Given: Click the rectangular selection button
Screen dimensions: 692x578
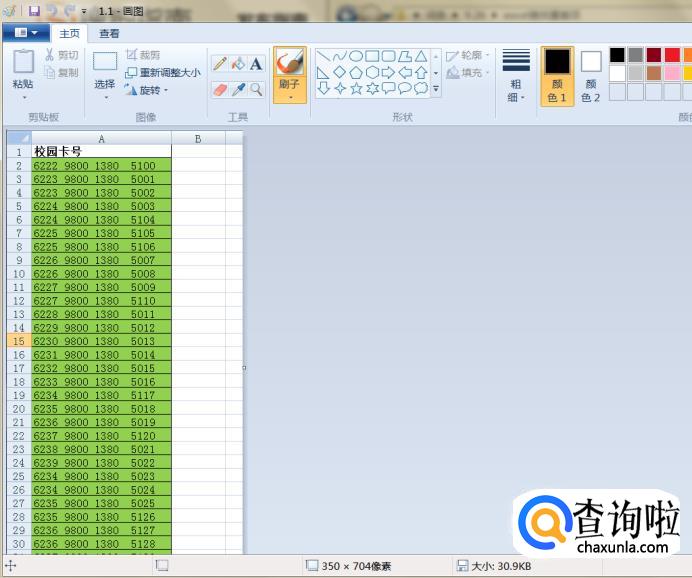Looking at the screenshot, I should [x=105, y=62].
